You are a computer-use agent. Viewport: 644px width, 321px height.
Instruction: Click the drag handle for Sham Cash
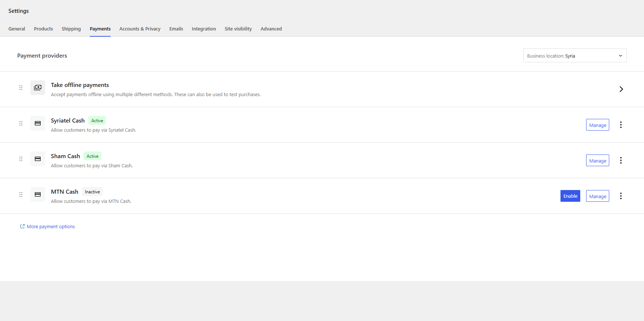[21, 159]
